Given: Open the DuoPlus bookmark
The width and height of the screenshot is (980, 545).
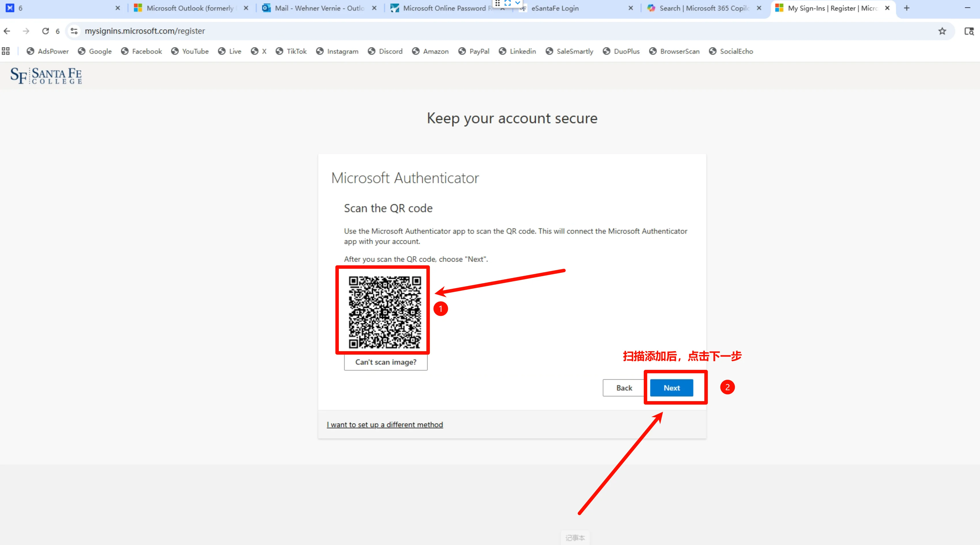Looking at the screenshot, I should [x=621, y=51].
